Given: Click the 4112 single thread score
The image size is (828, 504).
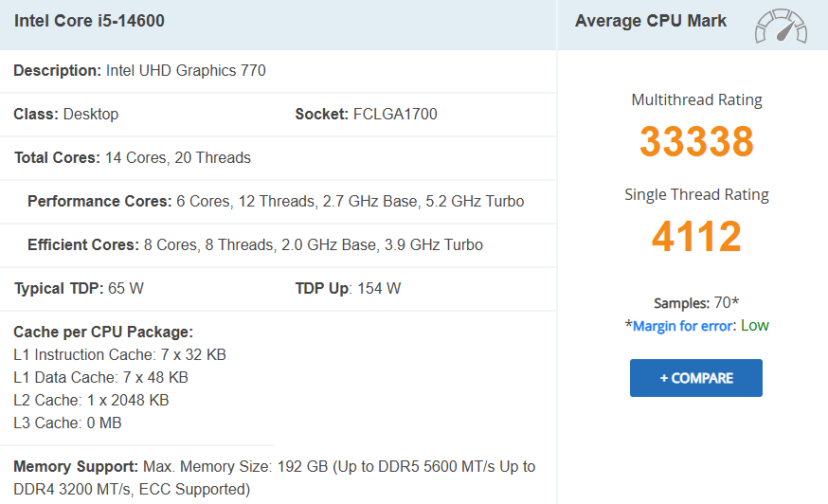Looking at the screenshot, I should [696, 237].
